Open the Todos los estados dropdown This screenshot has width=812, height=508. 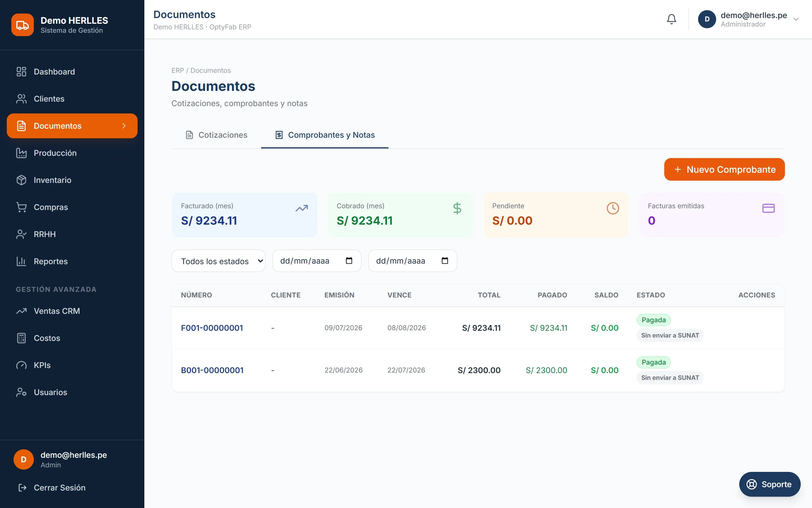(219, 261)
